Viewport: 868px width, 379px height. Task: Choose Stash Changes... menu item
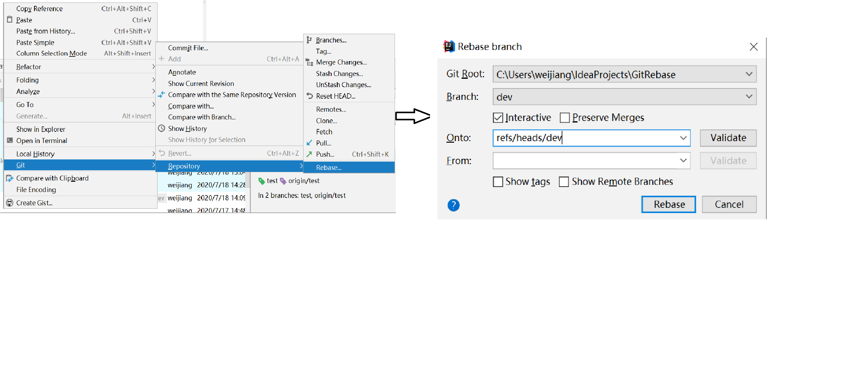[349, 73]
